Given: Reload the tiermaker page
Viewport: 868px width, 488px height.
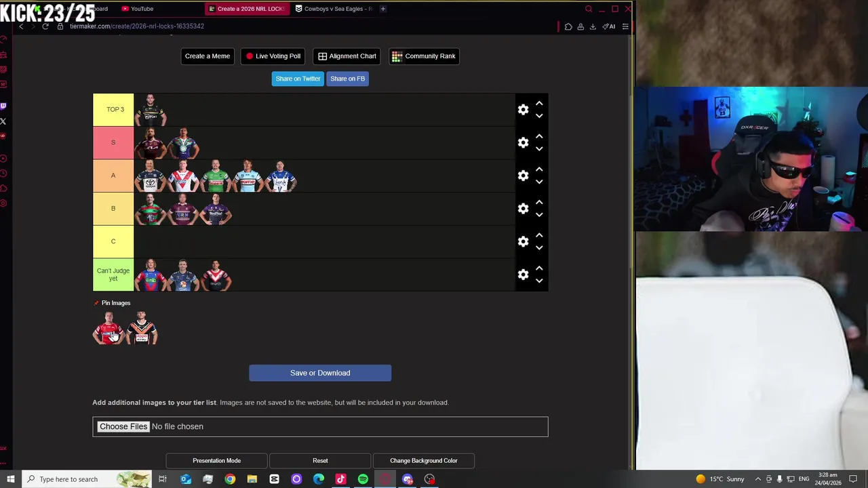Looking at the screenshot, I should pyautogui.click(x=45, y=26).
